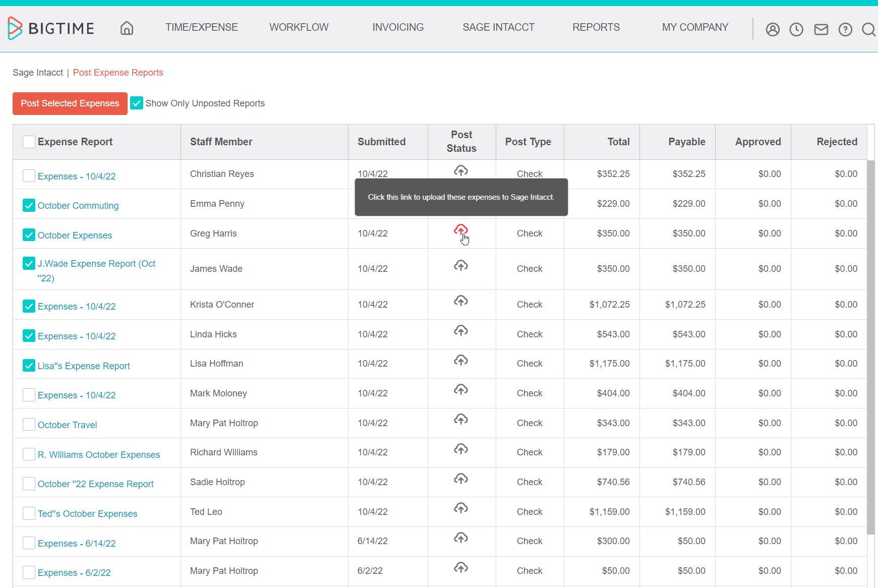Open the October Expenses report link

pos(75,236)
